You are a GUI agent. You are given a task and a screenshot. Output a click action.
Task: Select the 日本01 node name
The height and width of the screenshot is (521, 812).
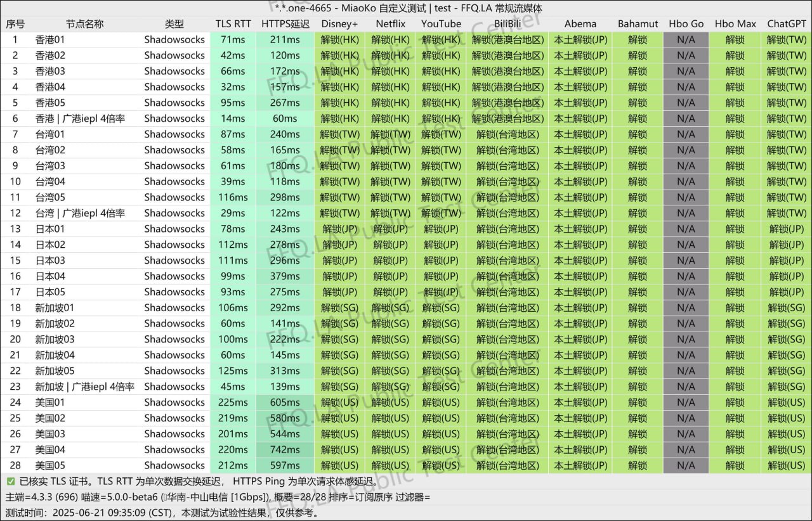click(50, 229)
